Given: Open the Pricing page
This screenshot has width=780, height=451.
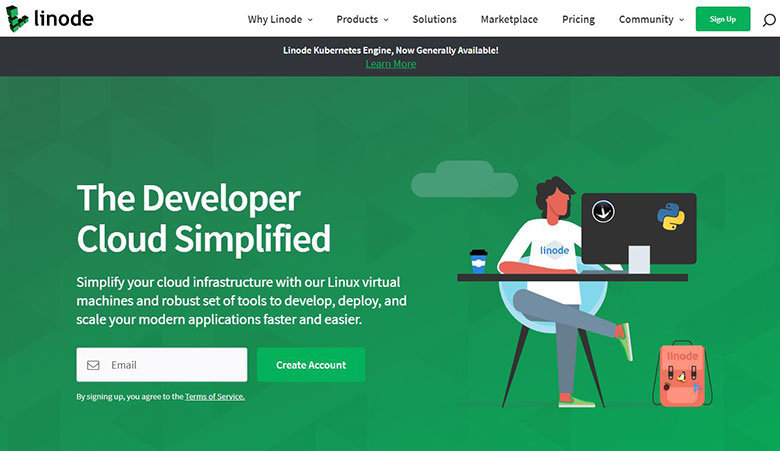Looking at the screenshot, I should [x=578, y=19].
